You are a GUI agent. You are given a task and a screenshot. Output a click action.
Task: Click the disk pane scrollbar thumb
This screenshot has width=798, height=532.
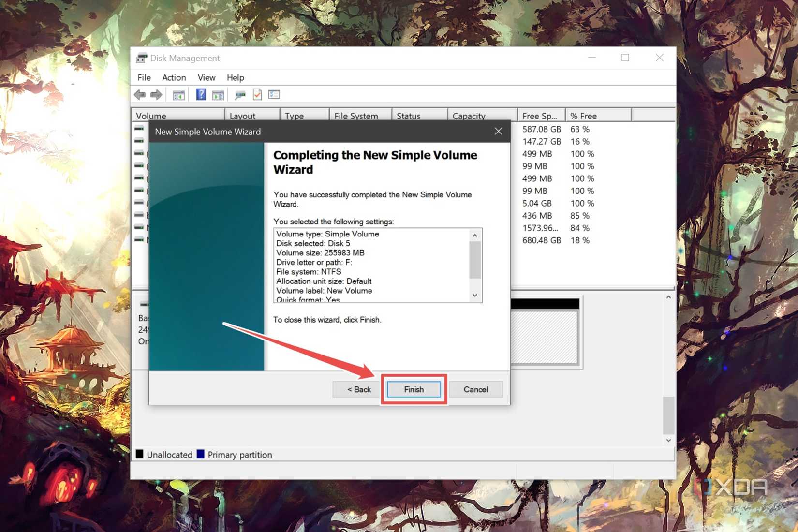coord(668,415)
